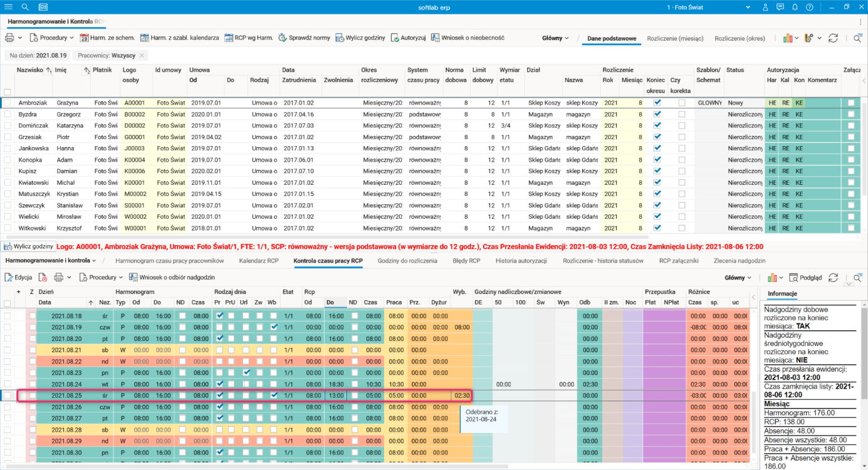This screenshot has width=868, height=470.
Task: Click the Podgląd preview button
Action: (805, 277)
